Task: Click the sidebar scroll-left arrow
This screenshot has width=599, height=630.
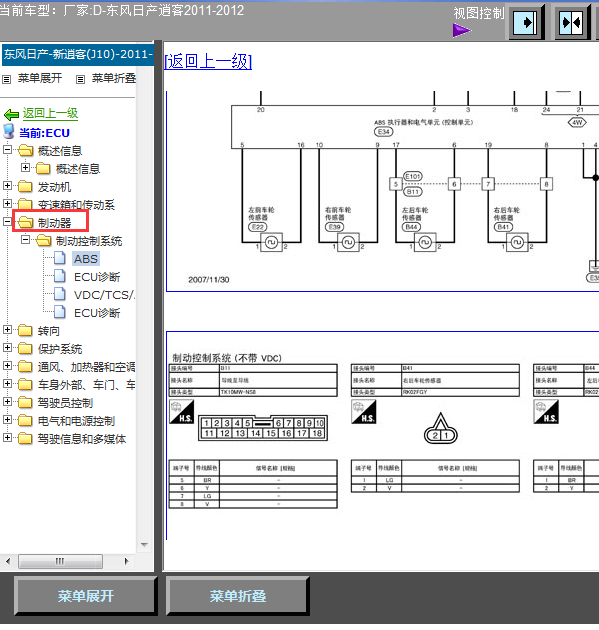Action: pyautogui.click(x=8, y=561)
